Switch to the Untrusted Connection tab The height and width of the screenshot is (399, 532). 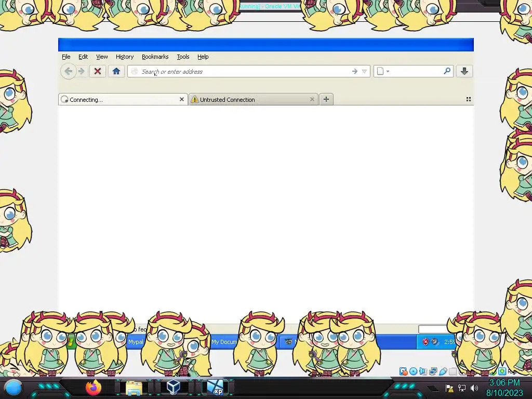(253, 99)
